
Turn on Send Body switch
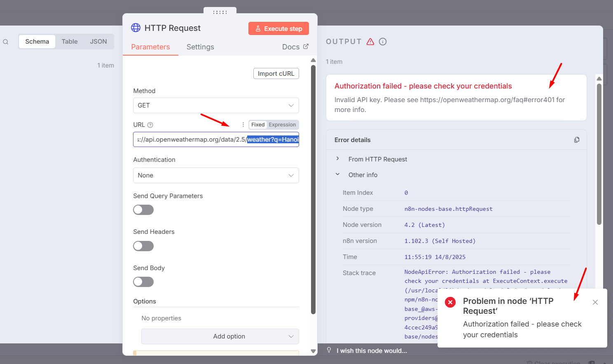point(143,282)
